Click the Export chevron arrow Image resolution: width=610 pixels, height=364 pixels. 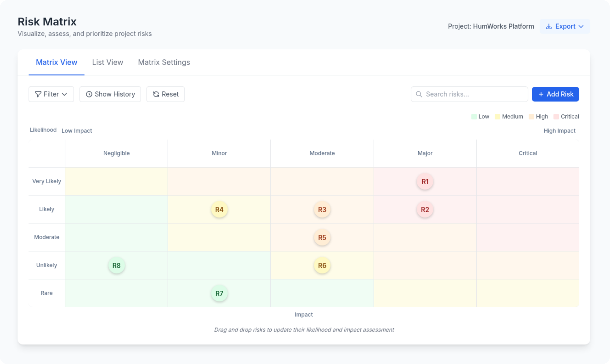click(x=581, y=27)
